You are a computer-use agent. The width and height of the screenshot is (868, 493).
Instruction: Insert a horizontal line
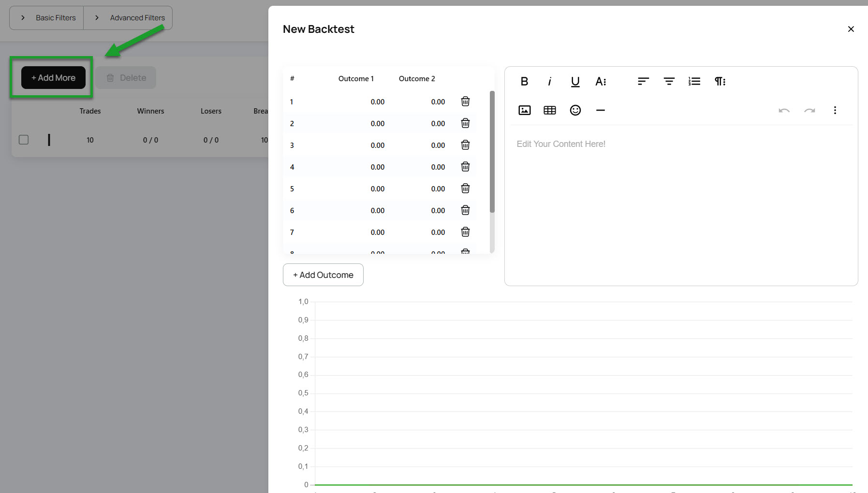601,110
